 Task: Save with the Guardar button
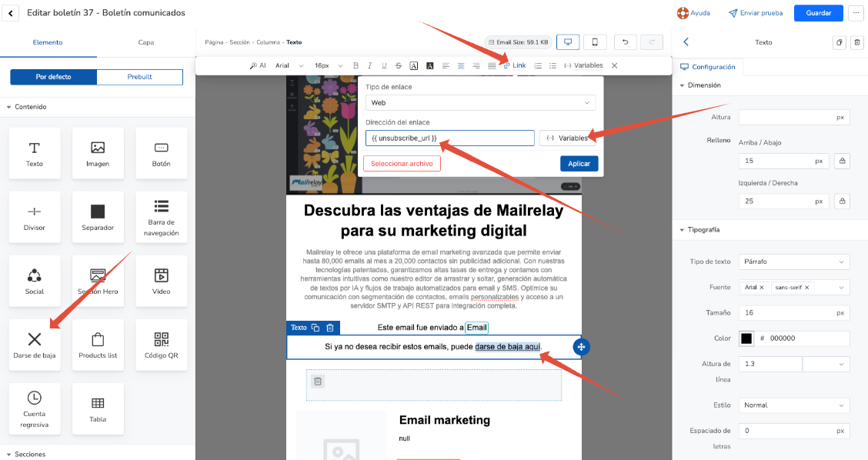click(818, 13)
